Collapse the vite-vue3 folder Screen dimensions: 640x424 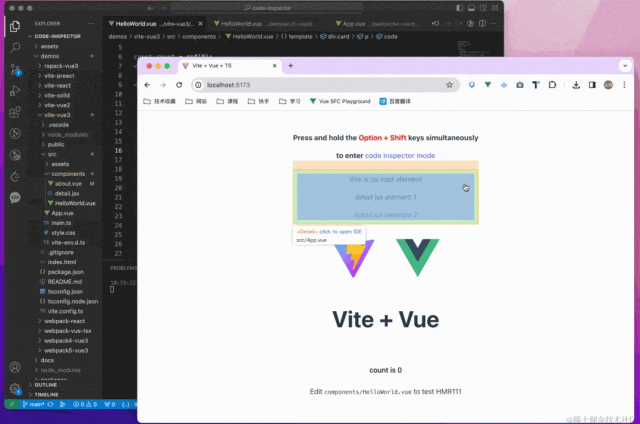(57, 115)
